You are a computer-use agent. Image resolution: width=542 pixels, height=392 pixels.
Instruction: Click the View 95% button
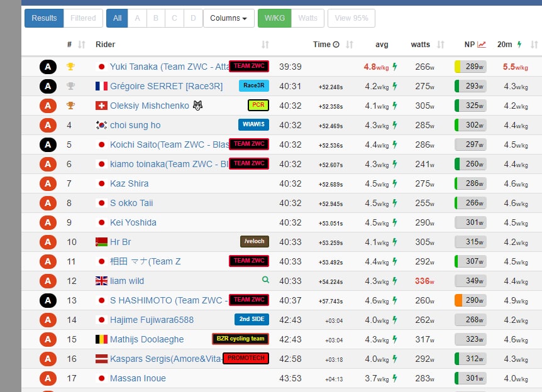coord(351,18)
